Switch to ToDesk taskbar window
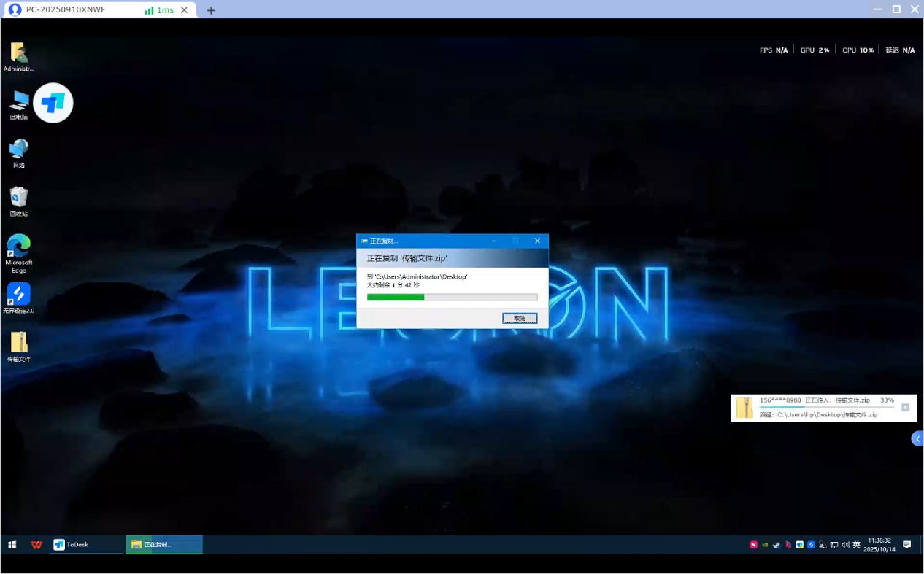This screenshot has width=924, height=574. [86, 545]
